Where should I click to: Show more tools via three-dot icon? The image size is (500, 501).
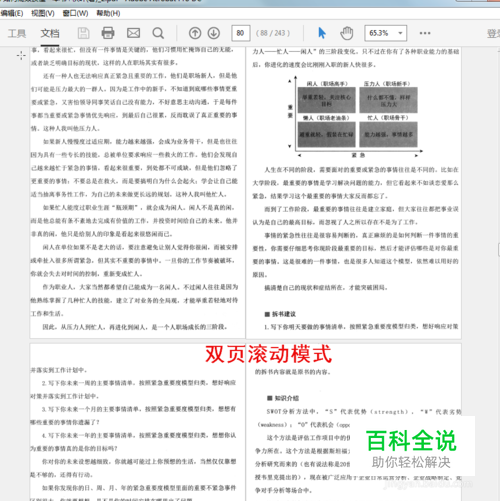[x=425, y=33]
